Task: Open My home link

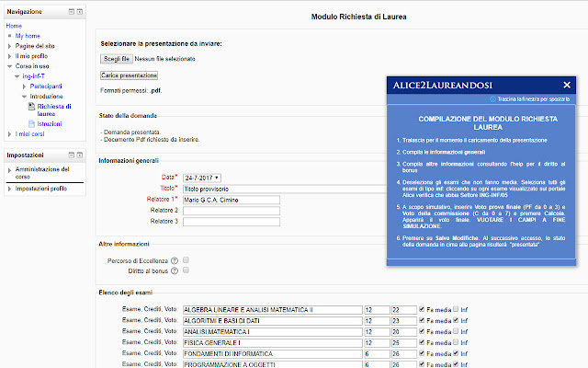Action: [x=28, y=36]
